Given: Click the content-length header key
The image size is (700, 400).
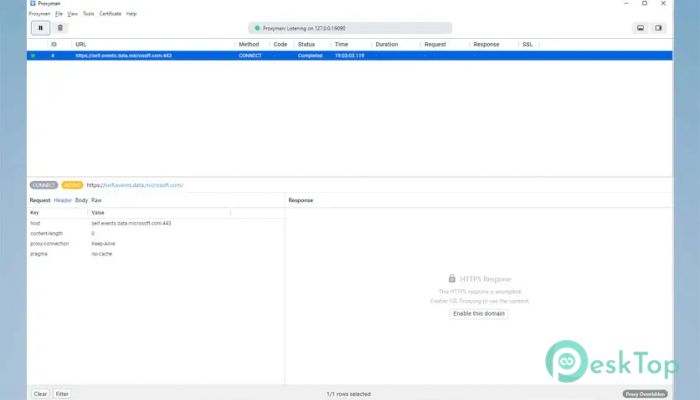Looking at the screenshot, I should 46,233.
